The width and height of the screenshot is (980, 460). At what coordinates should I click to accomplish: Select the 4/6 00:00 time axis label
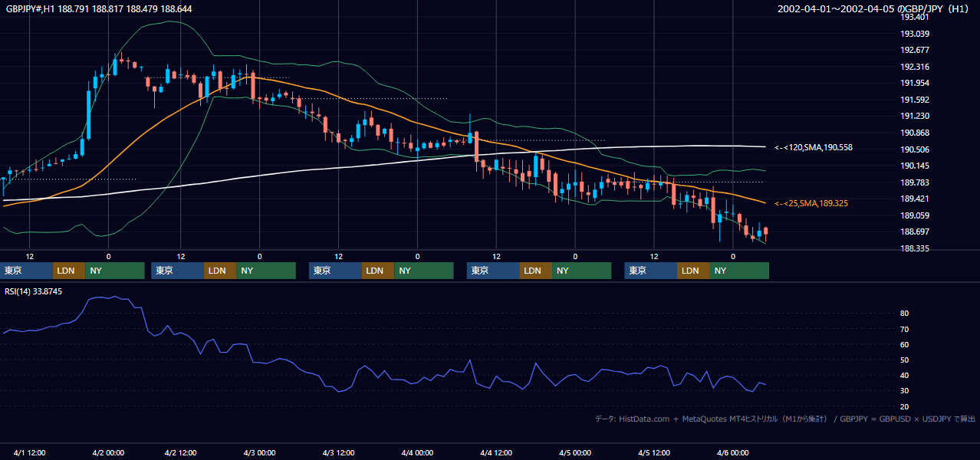click(732, 452)
